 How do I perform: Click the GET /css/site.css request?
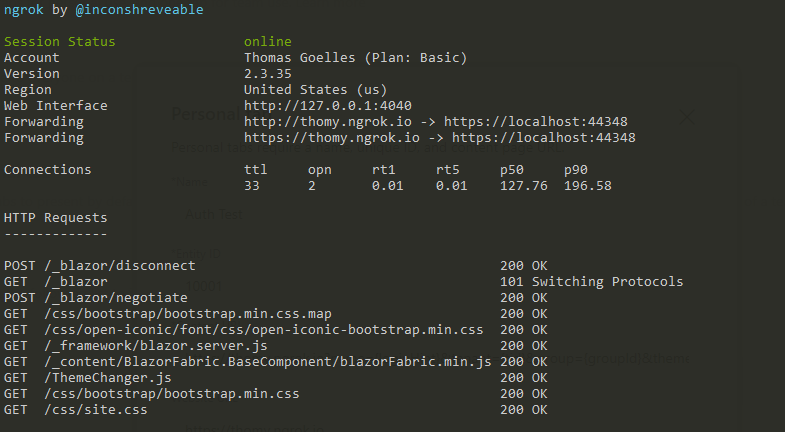coord(275,410)
